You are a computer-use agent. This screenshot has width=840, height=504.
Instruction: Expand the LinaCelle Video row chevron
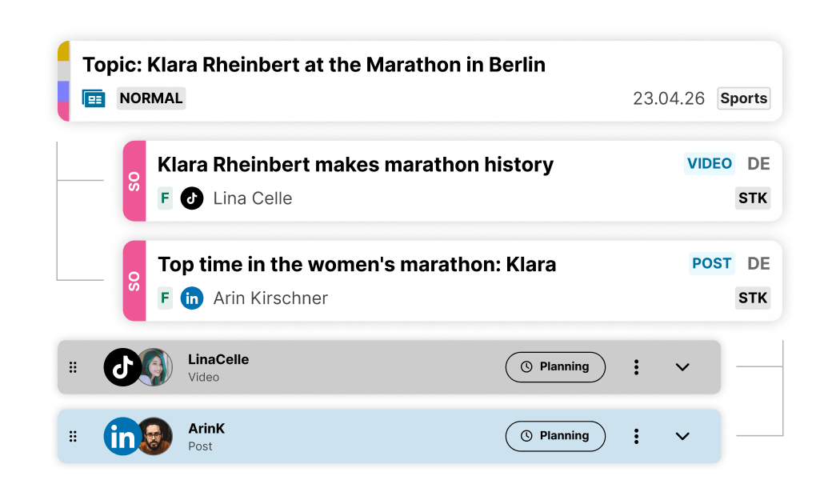pos(682,367)
